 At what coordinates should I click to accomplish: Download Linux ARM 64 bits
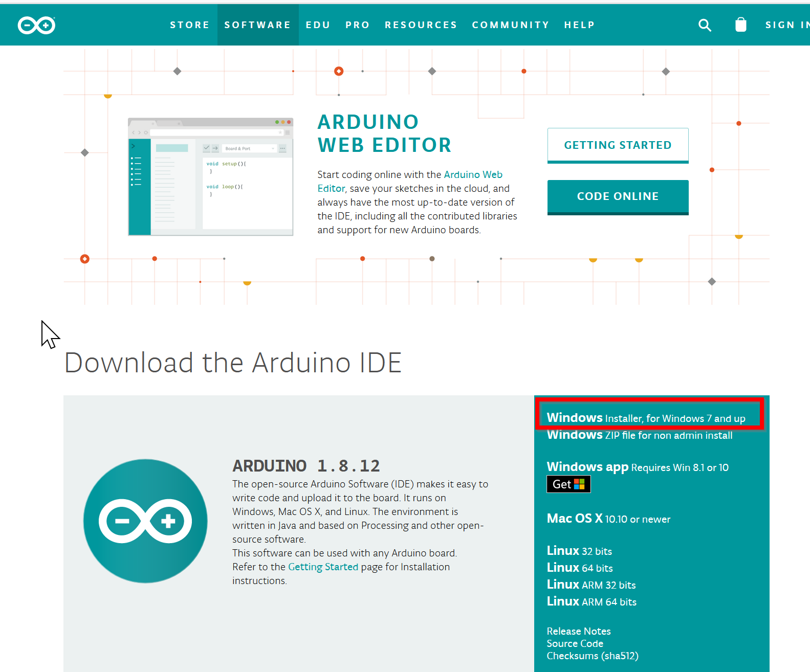pos(592,601)
